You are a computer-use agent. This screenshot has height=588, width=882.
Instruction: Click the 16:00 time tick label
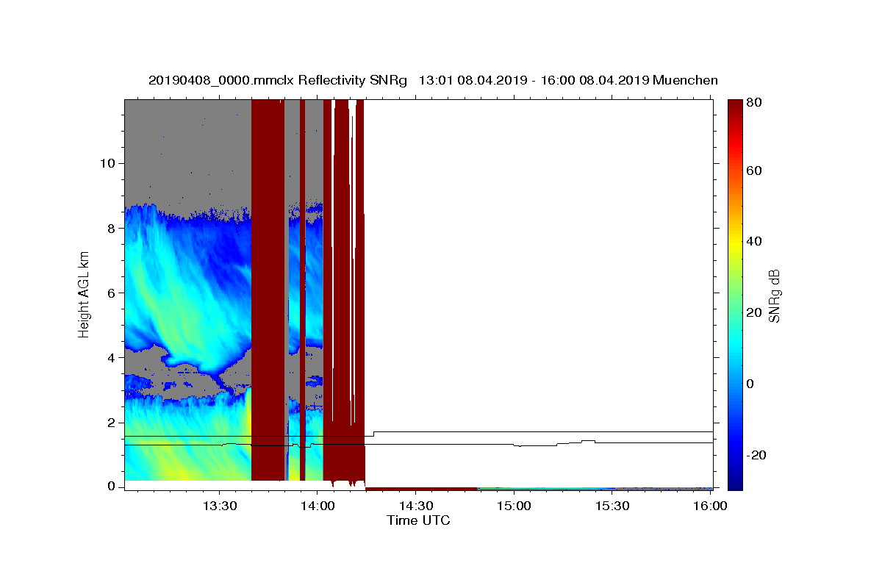click(710, 506)
